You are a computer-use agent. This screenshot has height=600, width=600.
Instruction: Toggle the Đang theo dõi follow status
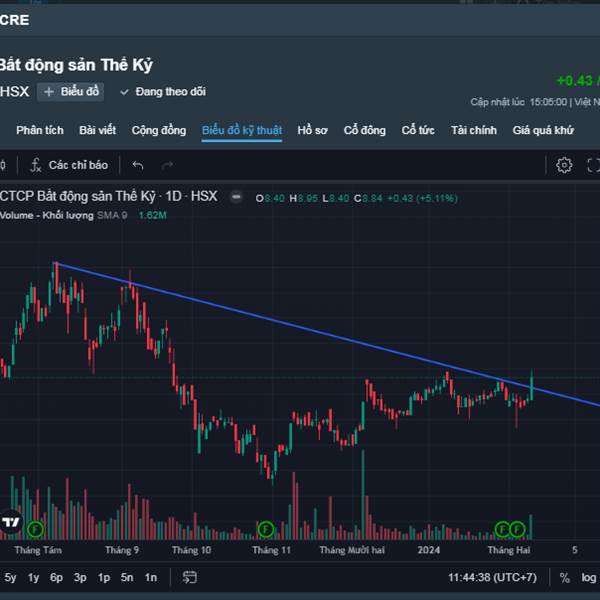point(163,92)
